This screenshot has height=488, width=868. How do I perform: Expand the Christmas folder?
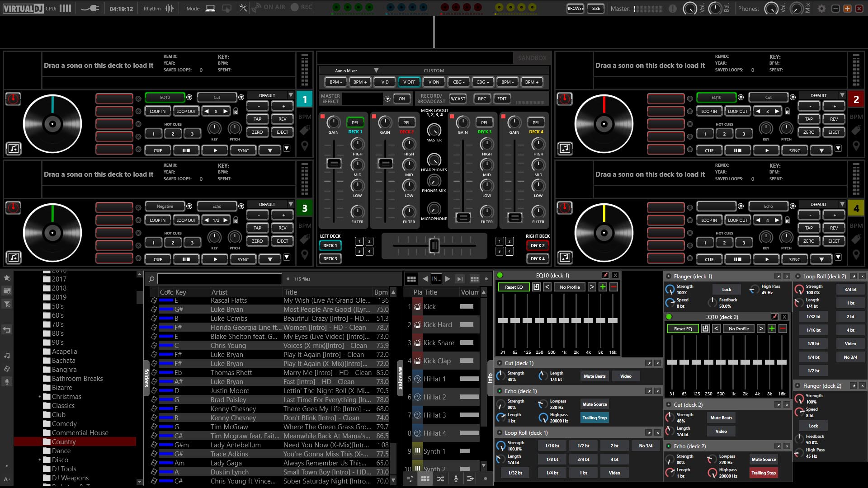tap(40, 397)
